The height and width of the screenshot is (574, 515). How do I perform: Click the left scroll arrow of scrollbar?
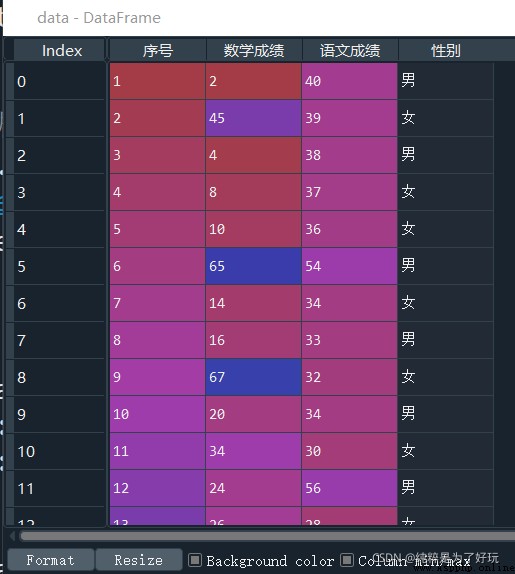[12, 536]
